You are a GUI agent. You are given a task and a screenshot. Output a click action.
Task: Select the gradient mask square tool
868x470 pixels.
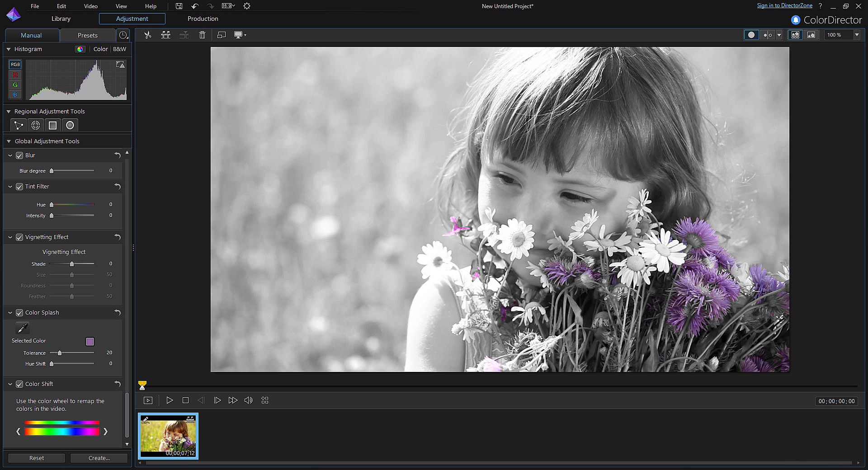click(52, 125)
